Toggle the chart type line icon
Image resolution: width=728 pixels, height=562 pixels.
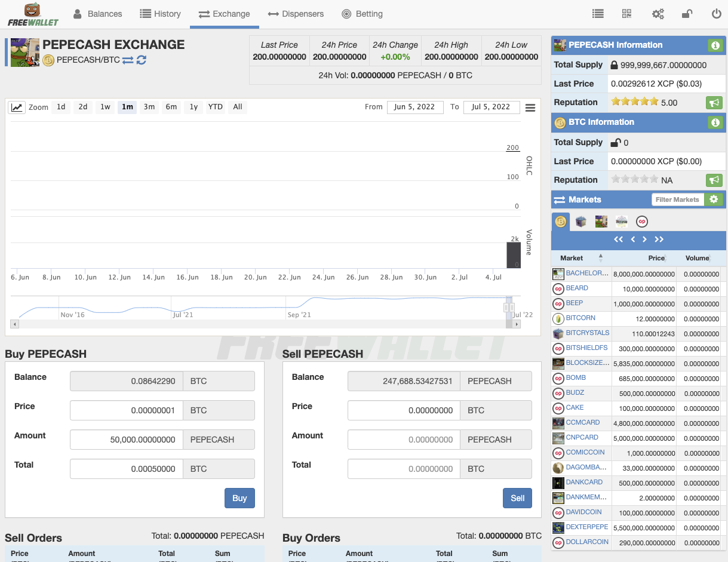coord(17,108)
